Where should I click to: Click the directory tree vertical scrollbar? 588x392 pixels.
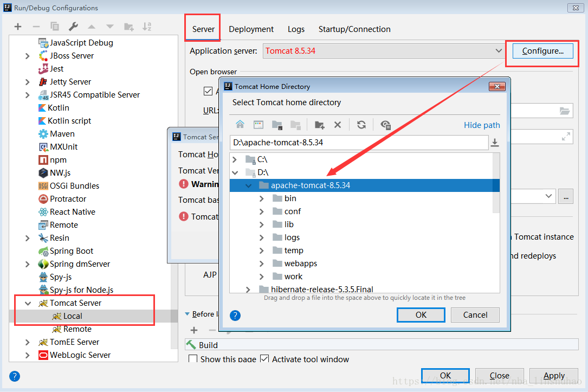pyautogui.click(x=496, y=183)
